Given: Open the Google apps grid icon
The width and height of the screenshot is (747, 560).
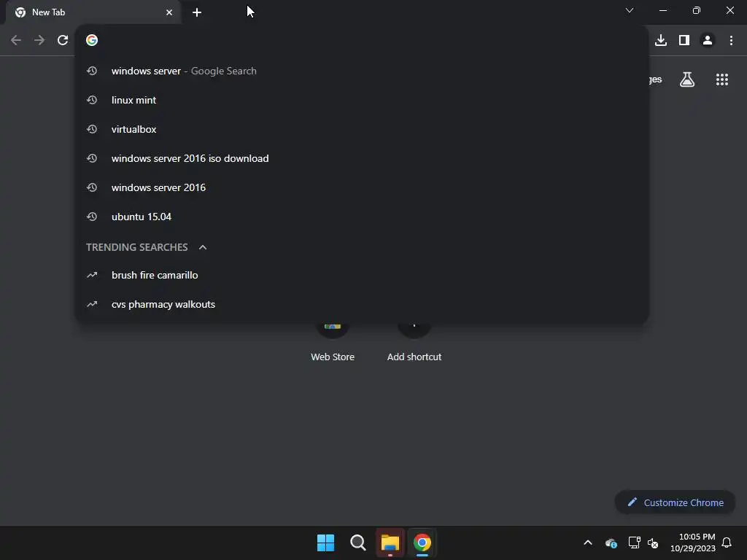Looking at the screenshot, I should (x=721, y=79).
